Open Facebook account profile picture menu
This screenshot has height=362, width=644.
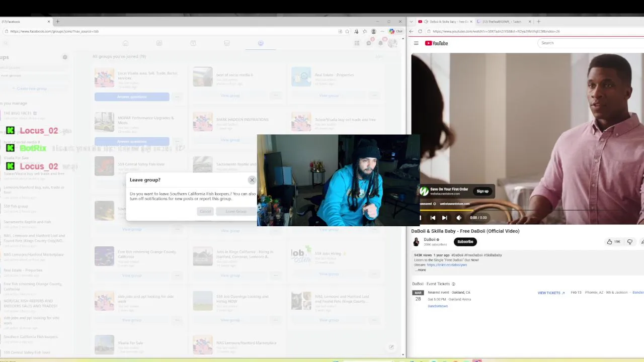coord(392,43)
